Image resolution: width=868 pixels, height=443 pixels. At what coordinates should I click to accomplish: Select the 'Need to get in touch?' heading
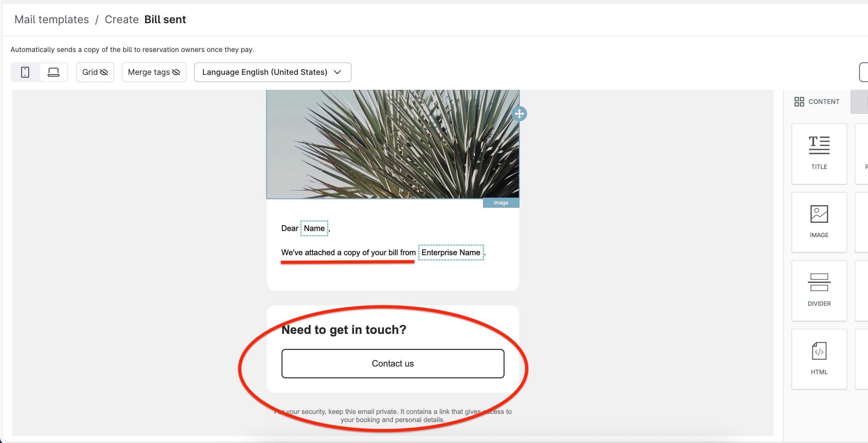coord(344,329)
